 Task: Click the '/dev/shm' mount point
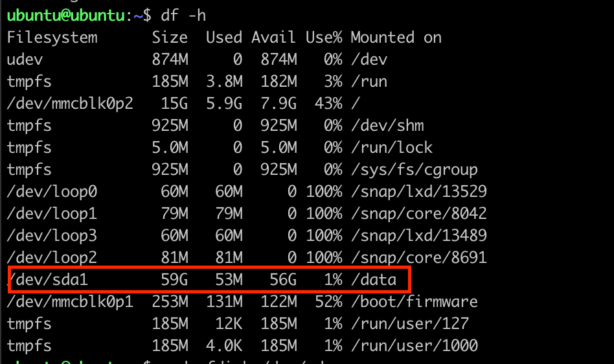pos(388,126)
